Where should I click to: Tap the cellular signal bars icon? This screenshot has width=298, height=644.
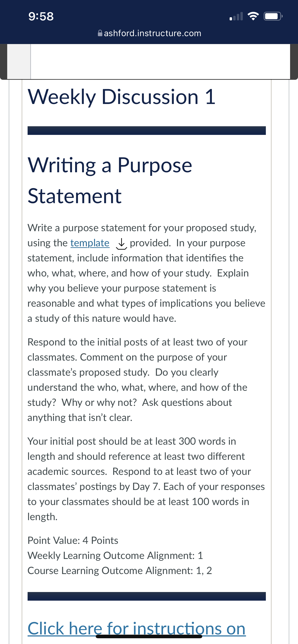(236, 17)
